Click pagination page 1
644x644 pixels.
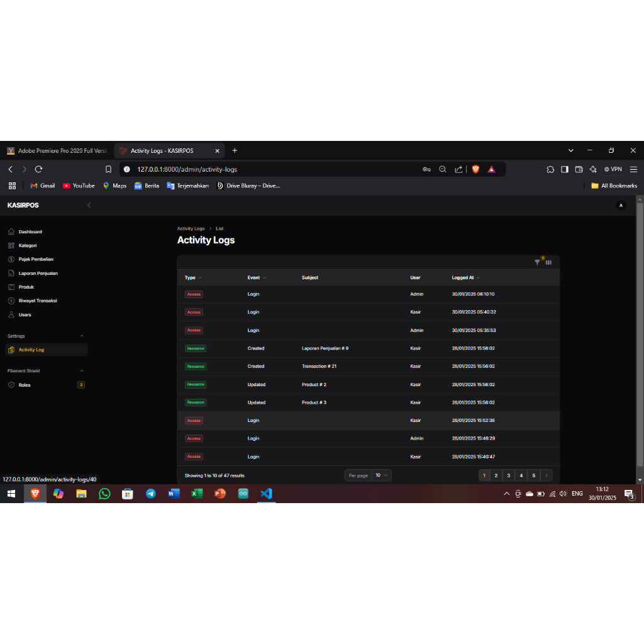(x=484, y=475)
